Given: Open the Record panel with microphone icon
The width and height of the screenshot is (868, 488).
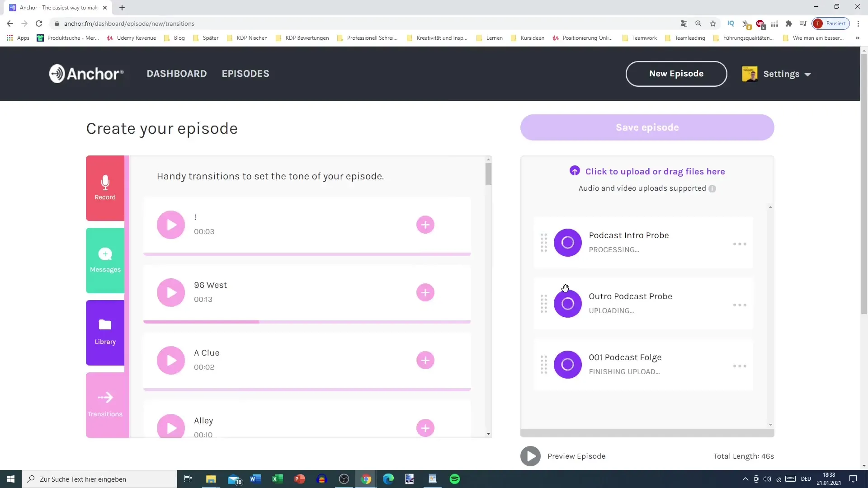Looking at the screenshot, I should [x=105, y=188].
